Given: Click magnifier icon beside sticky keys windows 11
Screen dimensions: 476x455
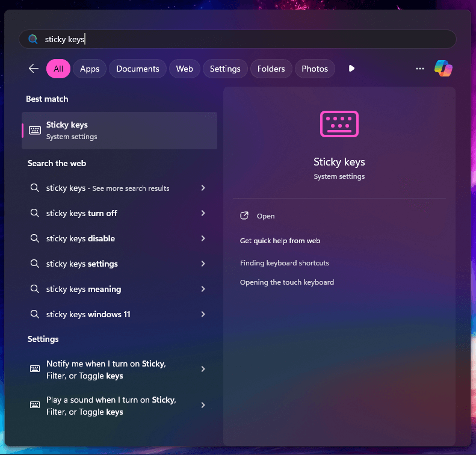Looking at the screenshot, I should coord(35,314).
